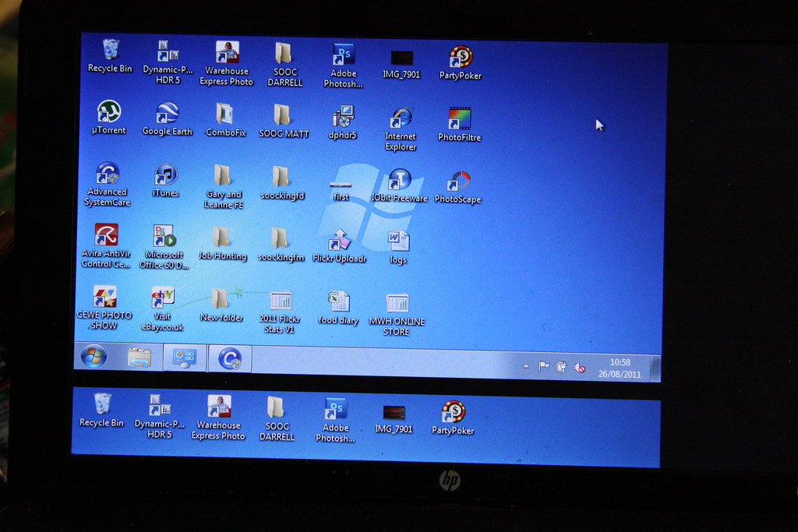Open the Job Hunting folder
The image size is (798, 532).
(222, 238)
